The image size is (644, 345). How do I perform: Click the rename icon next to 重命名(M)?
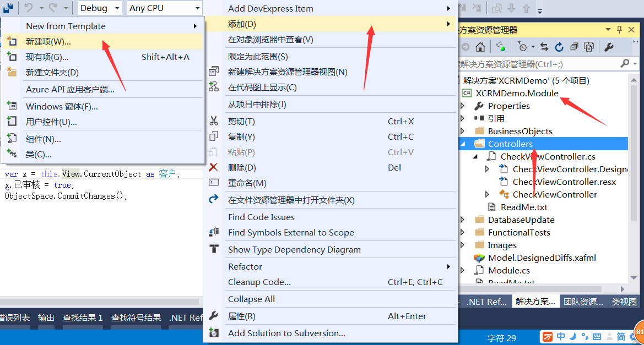pyautogui.click(x=214, y=182)
